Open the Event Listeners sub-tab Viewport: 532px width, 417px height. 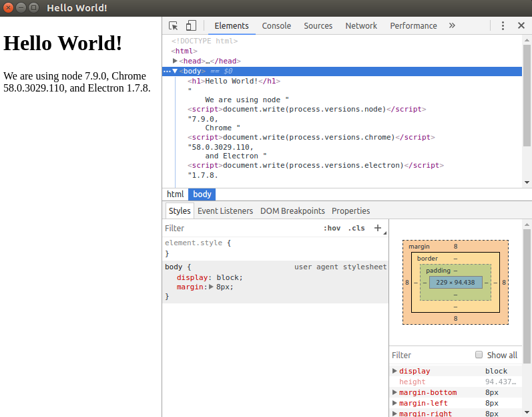226,211
